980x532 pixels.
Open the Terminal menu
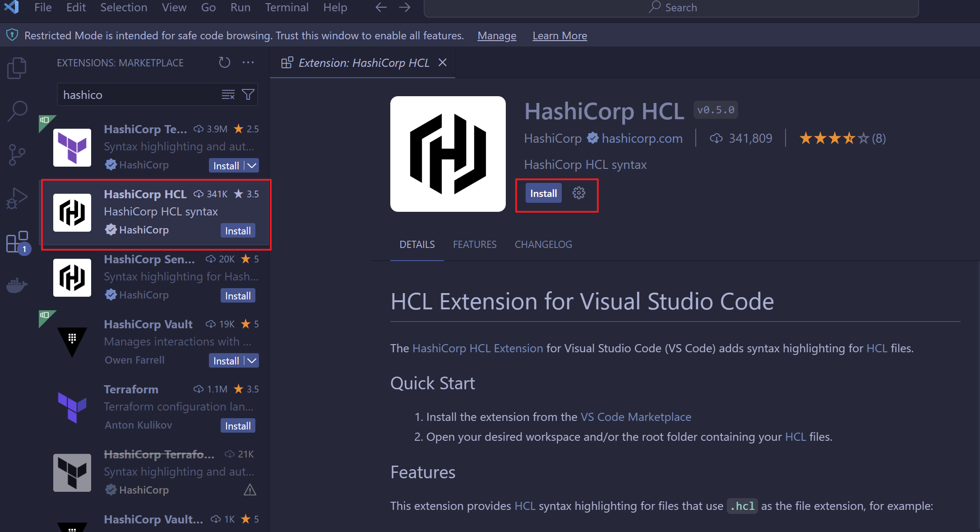click(x=287, y=7)
